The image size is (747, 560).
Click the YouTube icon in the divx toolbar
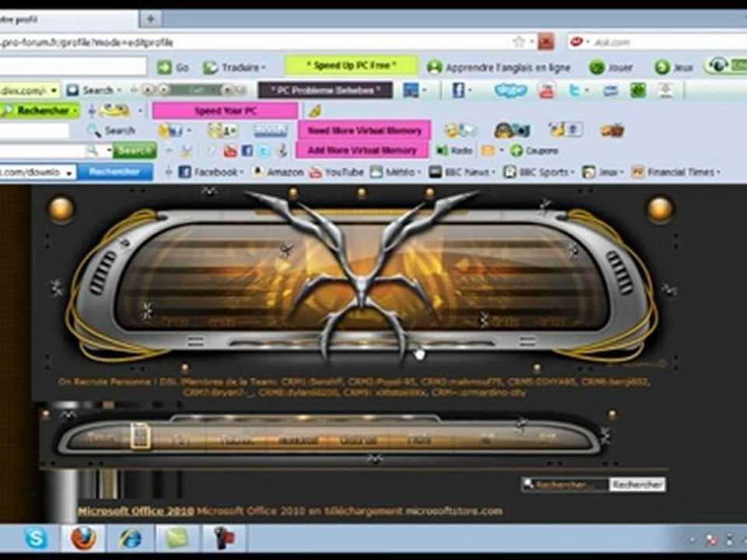[547, 90]
